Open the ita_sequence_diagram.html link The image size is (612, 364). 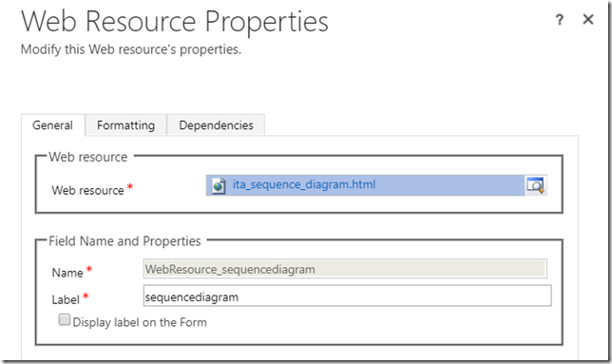click(x=304, y=184)
